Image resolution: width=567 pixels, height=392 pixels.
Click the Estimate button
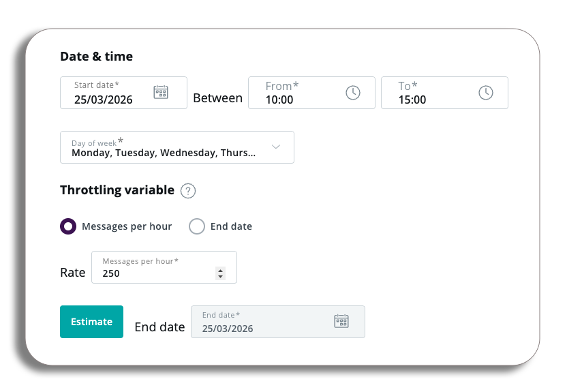click(x=91, y=322)
